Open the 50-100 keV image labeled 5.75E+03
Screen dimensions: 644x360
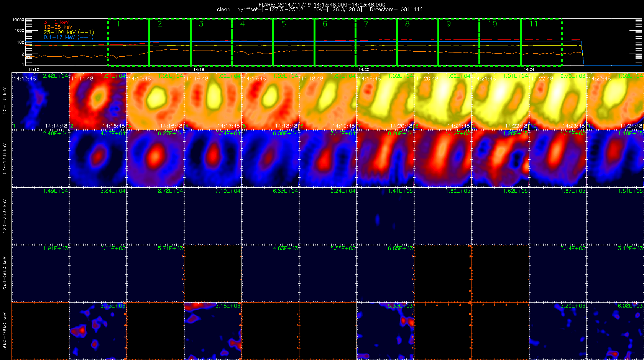pos(98,331)
